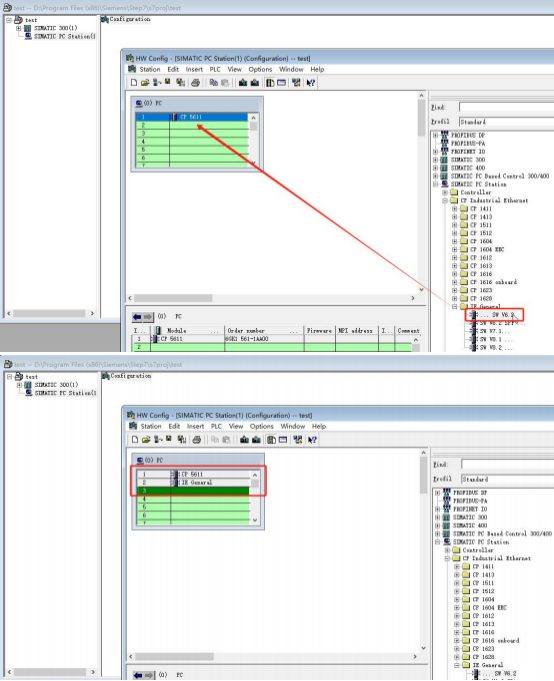Click back arrow beside the Module table header
Viewport: 554px width, 681px height.
(x=137, y=317)
